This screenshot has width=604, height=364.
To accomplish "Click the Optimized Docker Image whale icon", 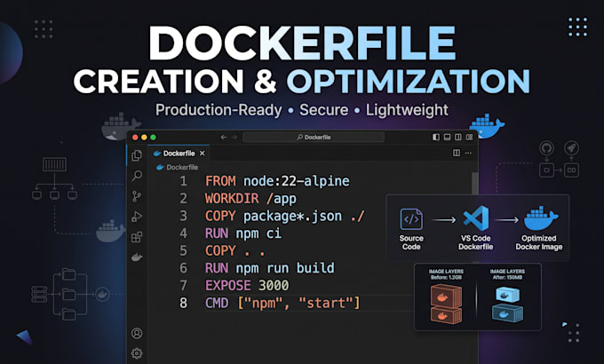I will click(x=540, y=218).
